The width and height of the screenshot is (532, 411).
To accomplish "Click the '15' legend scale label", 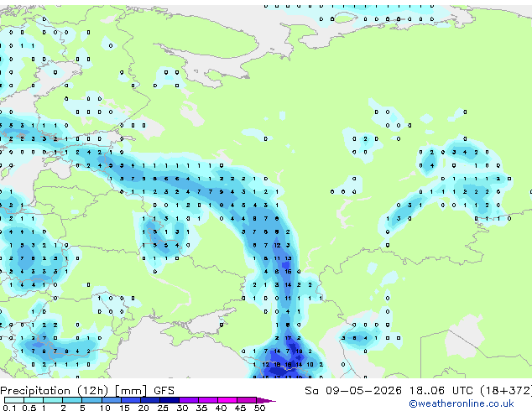I will pos(124,408).
